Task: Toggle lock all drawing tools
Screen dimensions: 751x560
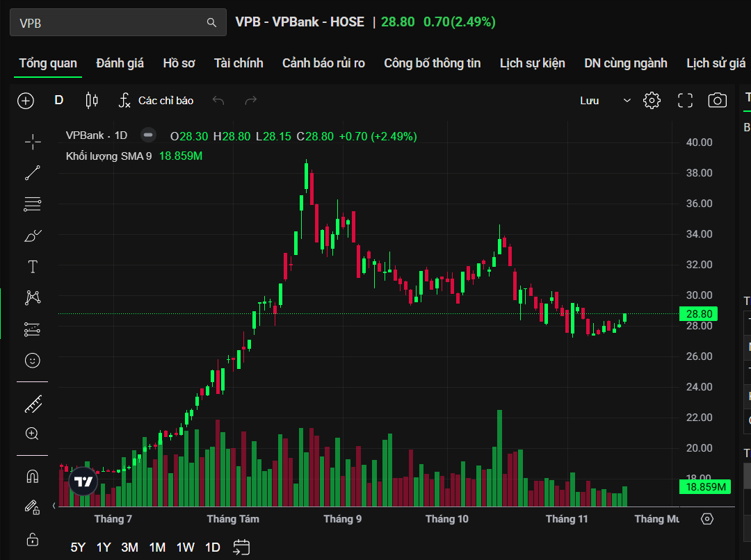Action: 33,538
